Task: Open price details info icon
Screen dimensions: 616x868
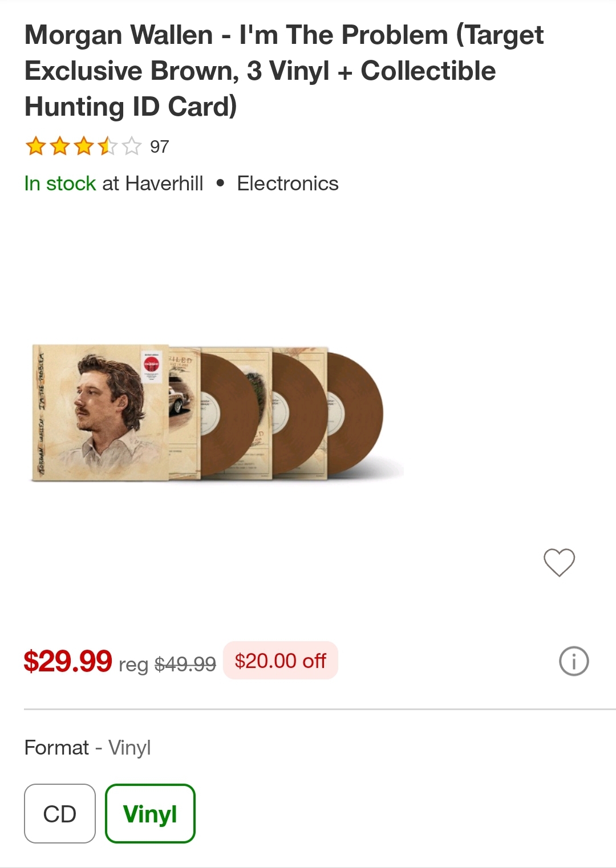Action: [573, 661]
